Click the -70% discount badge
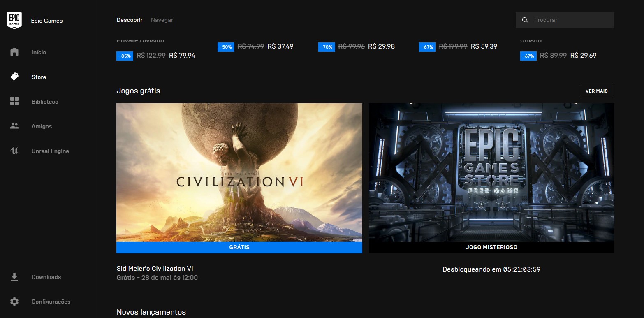644x318 pixels. click(x=327, y=47)
